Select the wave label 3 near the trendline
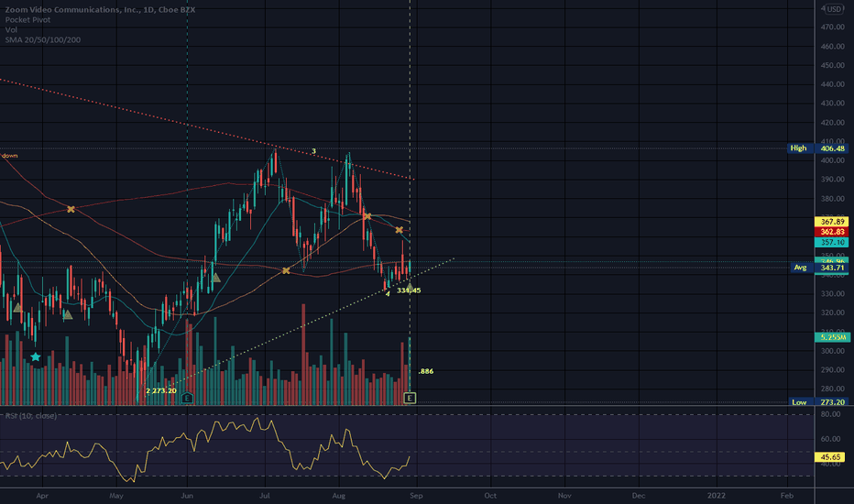The image size is (854, 504). (313, 151)
